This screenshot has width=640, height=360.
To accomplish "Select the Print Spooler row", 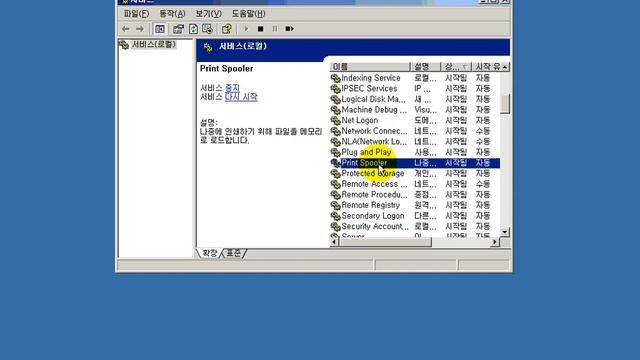I will 415,163.
